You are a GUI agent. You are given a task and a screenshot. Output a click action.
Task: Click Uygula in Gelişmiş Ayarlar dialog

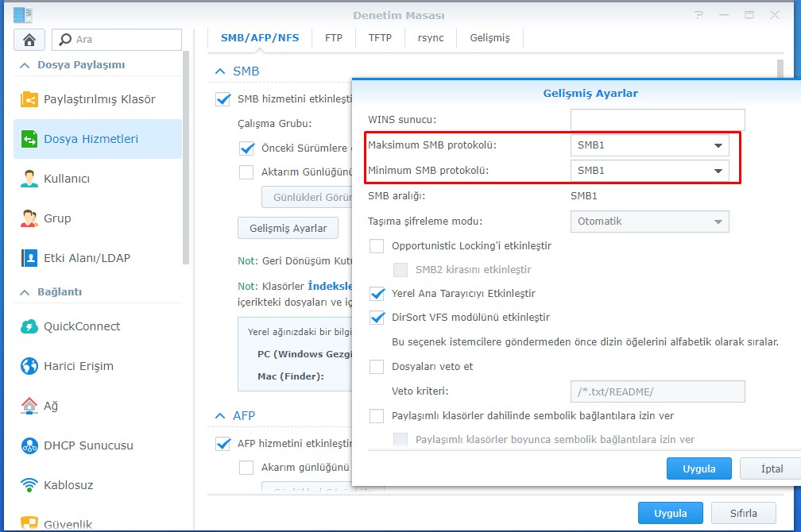point(698,468)
